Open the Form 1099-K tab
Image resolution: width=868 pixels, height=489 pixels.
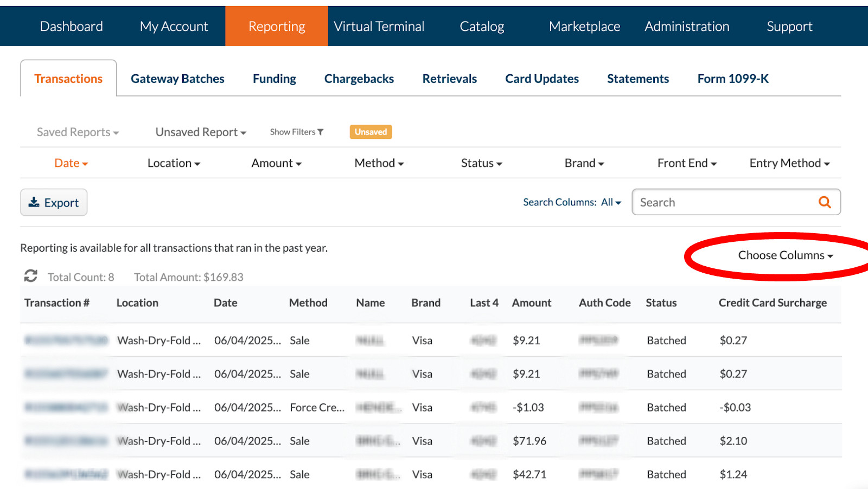[x=733, y=79]
